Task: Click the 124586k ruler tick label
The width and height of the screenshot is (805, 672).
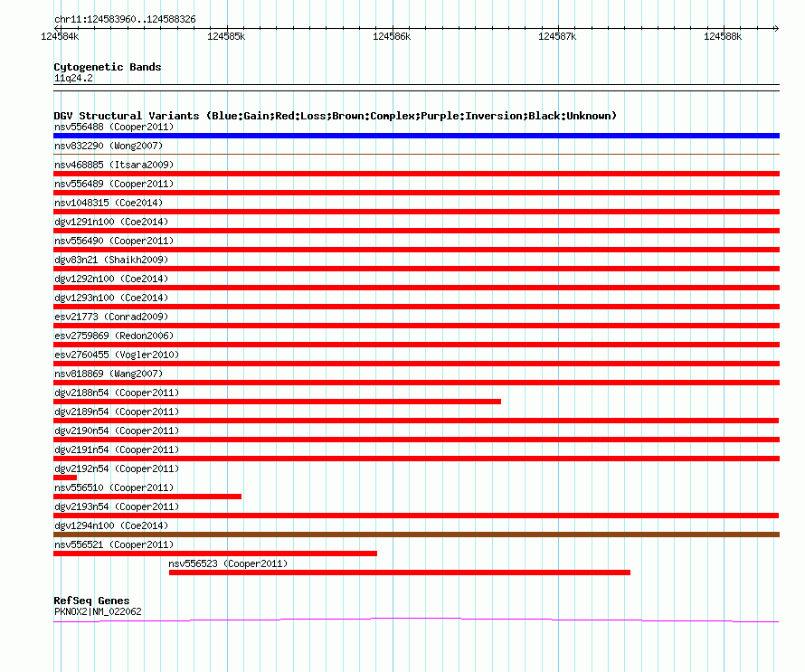Action: coord(392,36)
